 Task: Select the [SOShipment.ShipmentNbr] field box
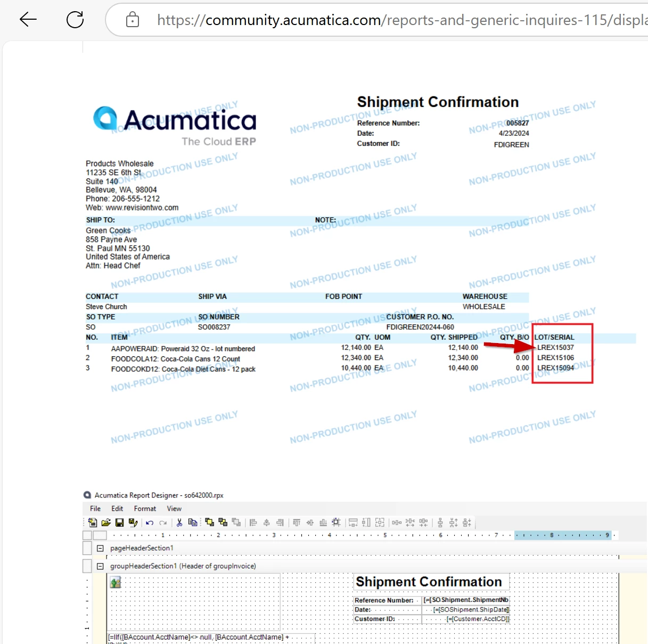(x=466, y=600)
